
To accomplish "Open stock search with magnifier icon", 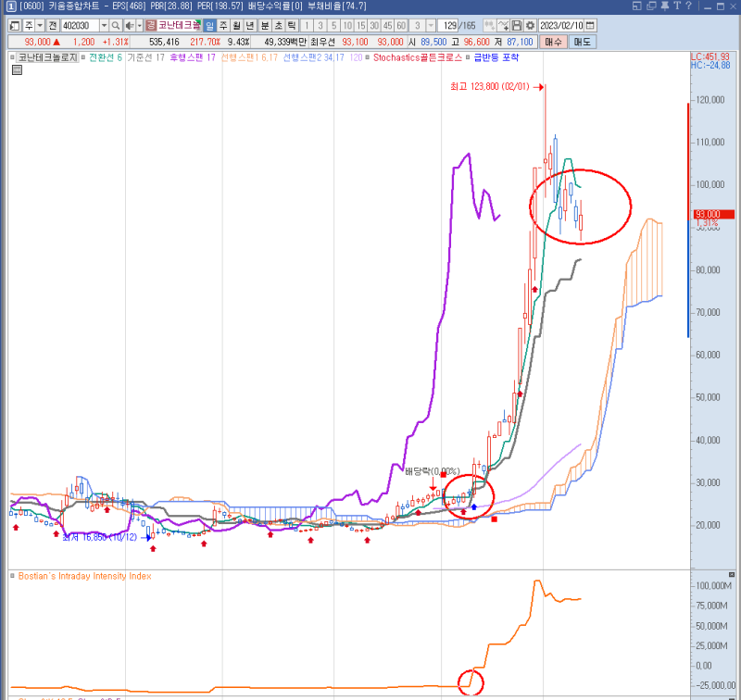I will pyautogui.click(x=115, y=26).
